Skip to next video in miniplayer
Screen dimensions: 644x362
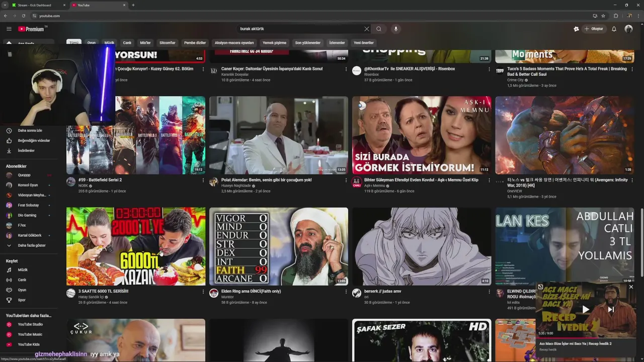pyautogui.click(x=611, y=310)
